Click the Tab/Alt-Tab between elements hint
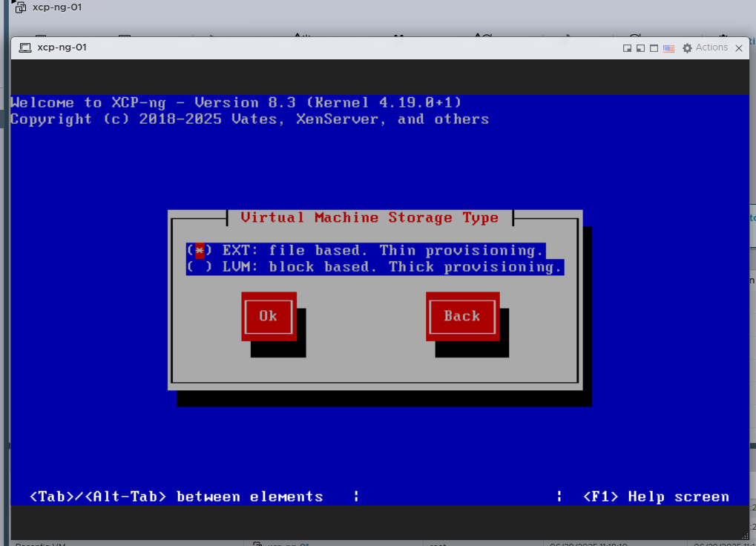This screenshot has height=546, width=756. (x=177, y=496)
